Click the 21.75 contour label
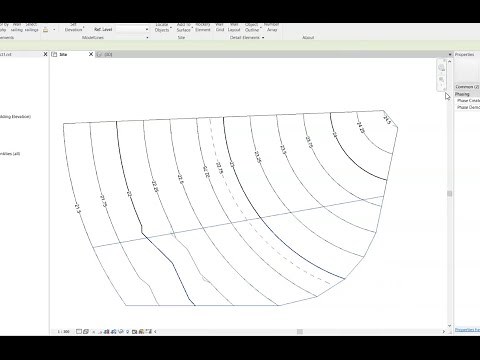The height and width of the screenshot is (360, 480). click(104, 201)
